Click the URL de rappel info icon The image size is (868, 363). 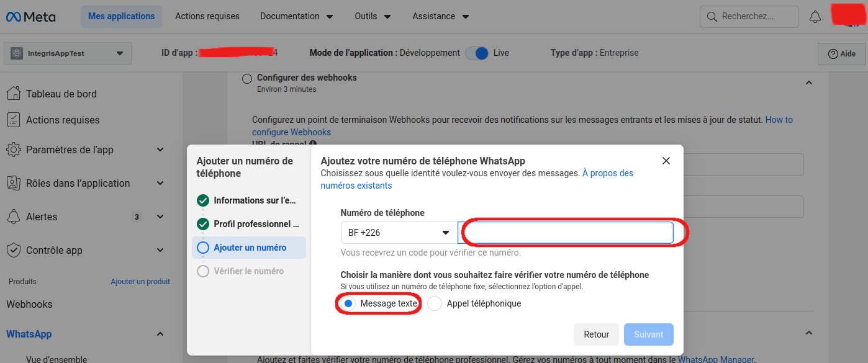coord(313,144)
